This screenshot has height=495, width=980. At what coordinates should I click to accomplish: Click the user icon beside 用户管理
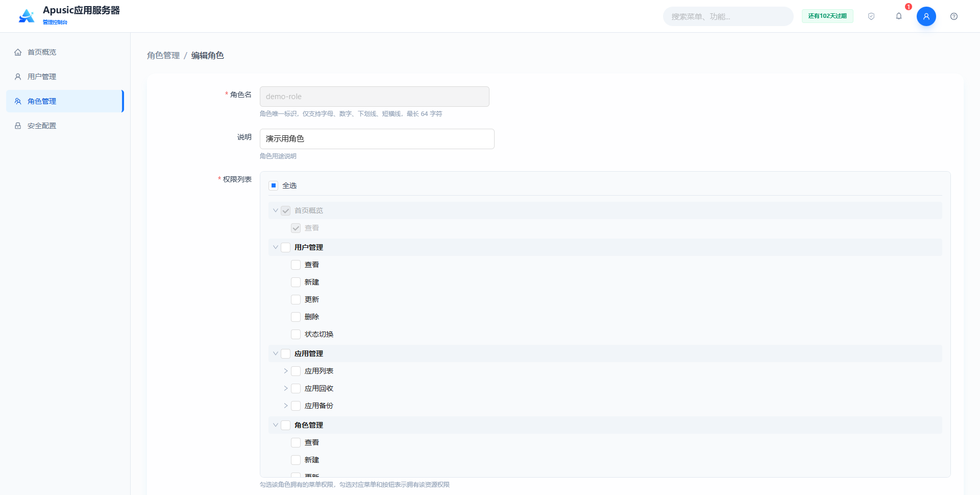[18, 77]
